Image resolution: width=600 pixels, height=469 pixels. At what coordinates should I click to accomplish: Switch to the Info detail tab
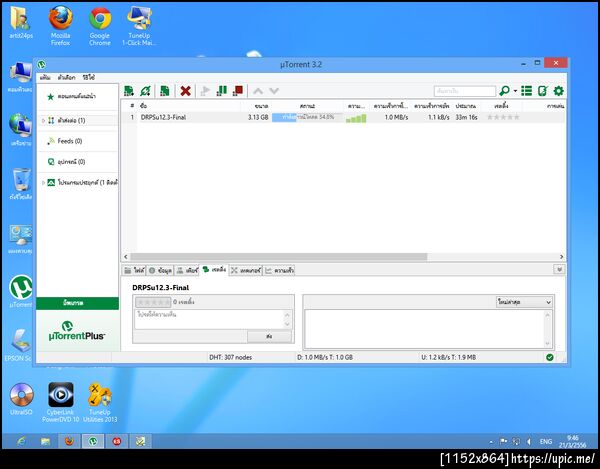point(160,270)
